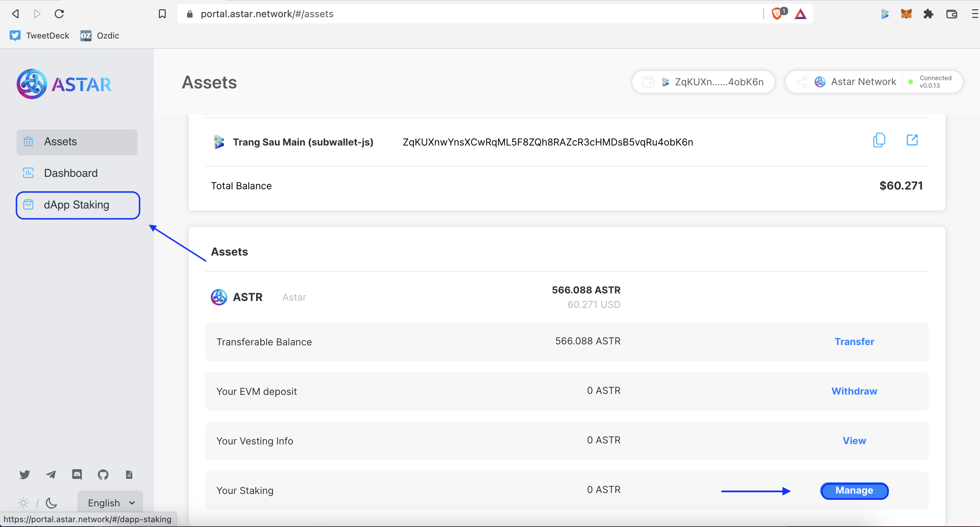Open the SubWallet extension icon
The width and height of the screenshot is (980, 527).
click(884, 14)
